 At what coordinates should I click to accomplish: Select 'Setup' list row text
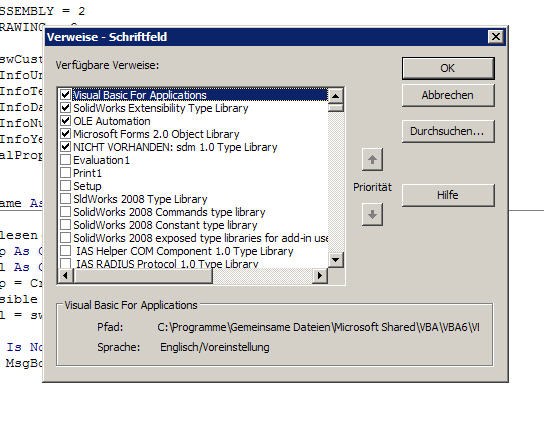coord(87,186)
